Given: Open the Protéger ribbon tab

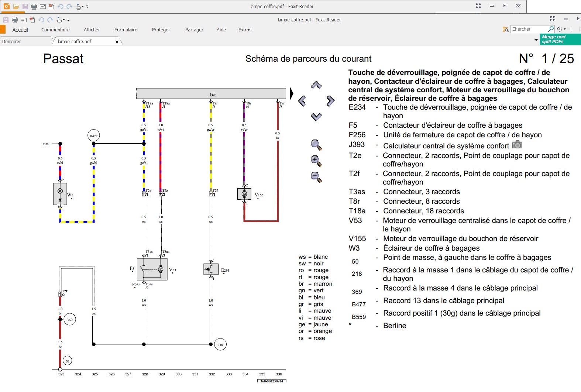Looking at the screenshot, I should click(161, 30).
